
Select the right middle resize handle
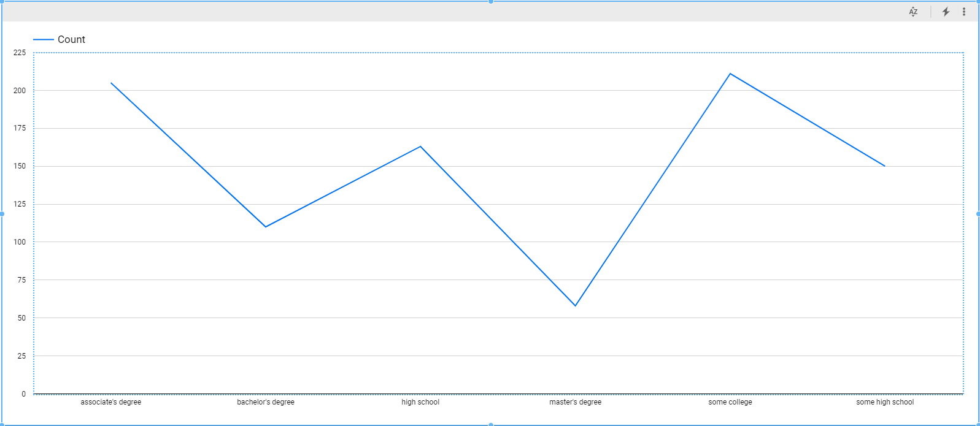tap(978, 214)
